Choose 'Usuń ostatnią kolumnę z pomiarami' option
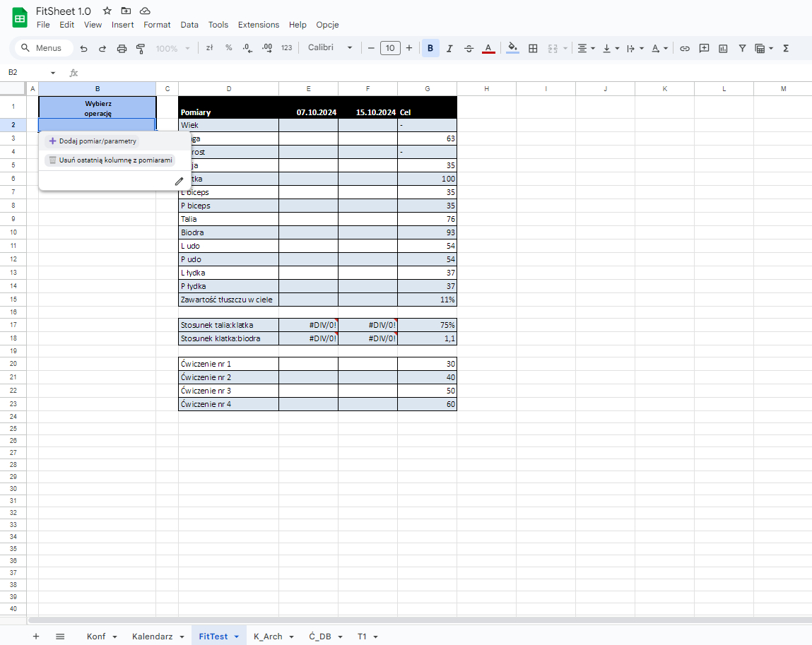 pos(110,160)
